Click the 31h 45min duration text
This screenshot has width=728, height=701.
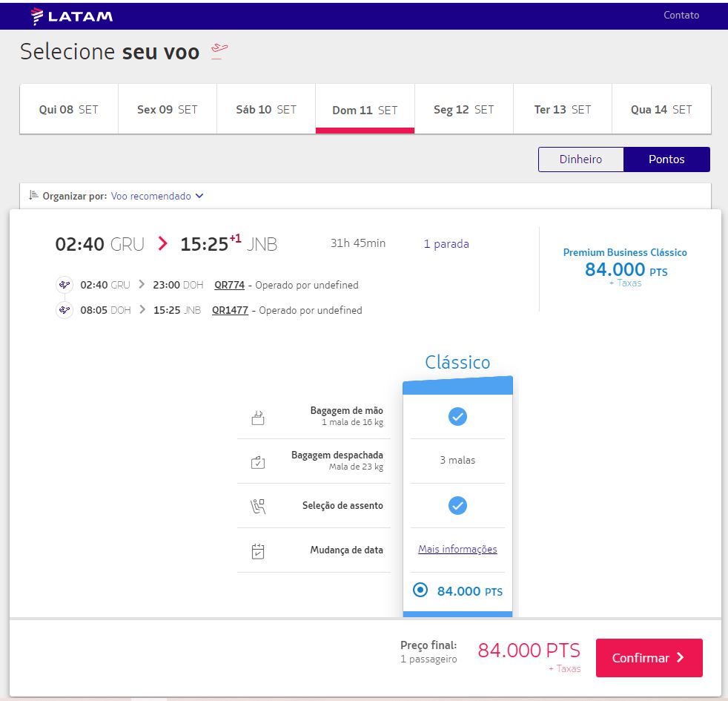coord(358,243)
